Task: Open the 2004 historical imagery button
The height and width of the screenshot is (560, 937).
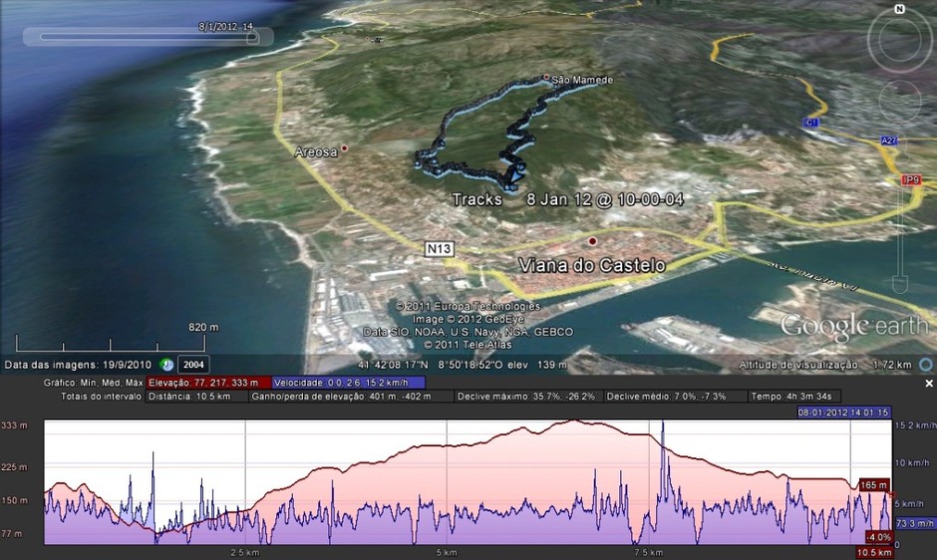Action: pos(191,365)
